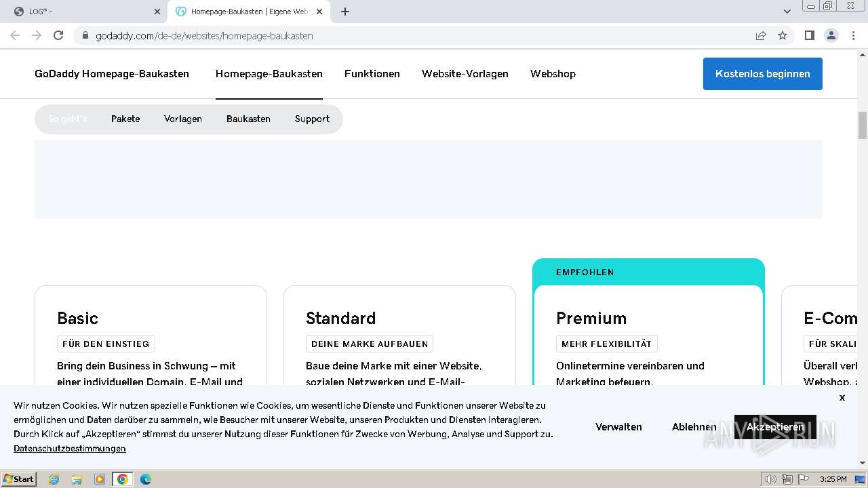Click the system clock showing 3:25 PM
Viewport: 868px width, 488px height.
[833, 479]
